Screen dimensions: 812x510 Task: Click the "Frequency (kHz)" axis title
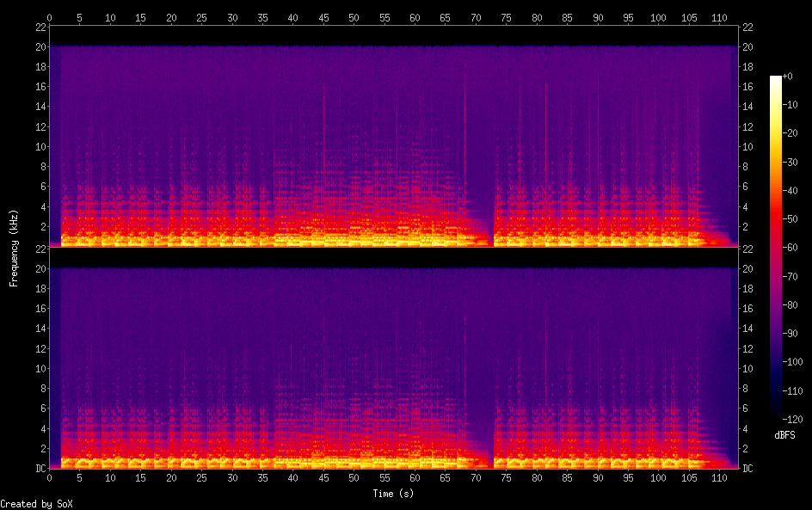pos(14,248)
